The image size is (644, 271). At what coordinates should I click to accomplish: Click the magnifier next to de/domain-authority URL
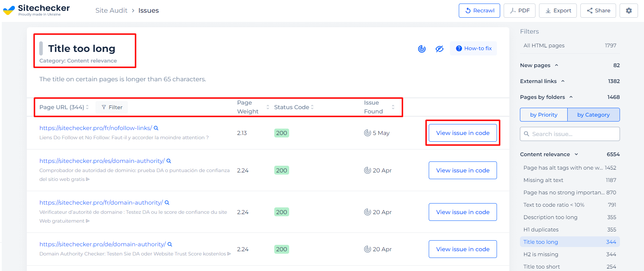pos(170,245)
